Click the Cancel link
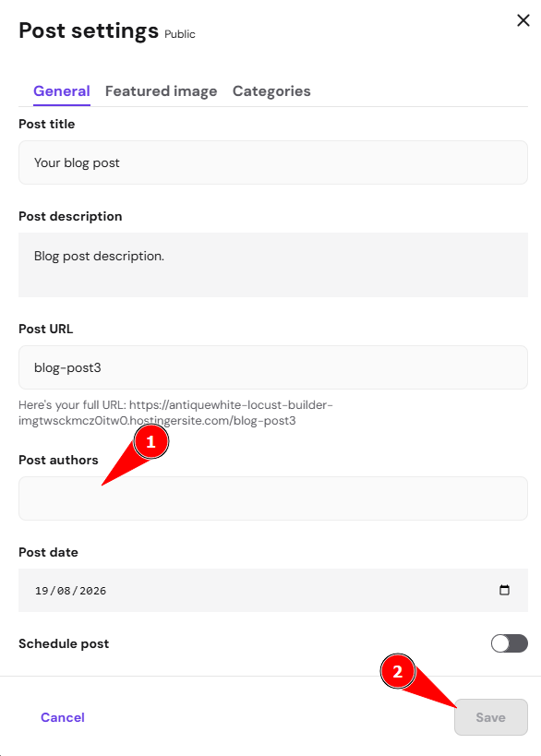Screen dimensions: 541x756 click(x=63, y=717)
